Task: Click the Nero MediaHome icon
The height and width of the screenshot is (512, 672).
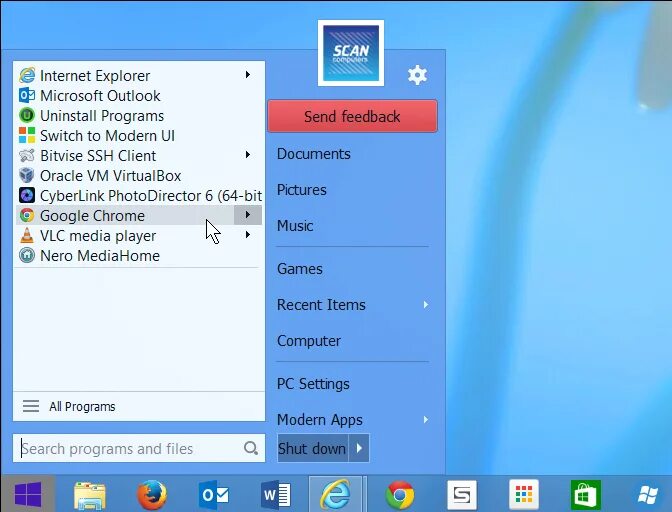Action: pos(27,255)
